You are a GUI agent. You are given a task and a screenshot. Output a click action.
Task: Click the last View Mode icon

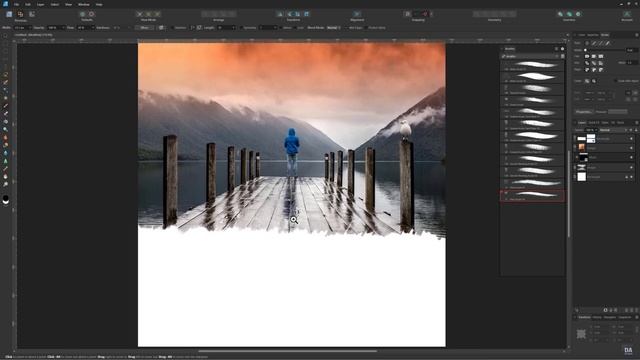(x=158, y=14)
